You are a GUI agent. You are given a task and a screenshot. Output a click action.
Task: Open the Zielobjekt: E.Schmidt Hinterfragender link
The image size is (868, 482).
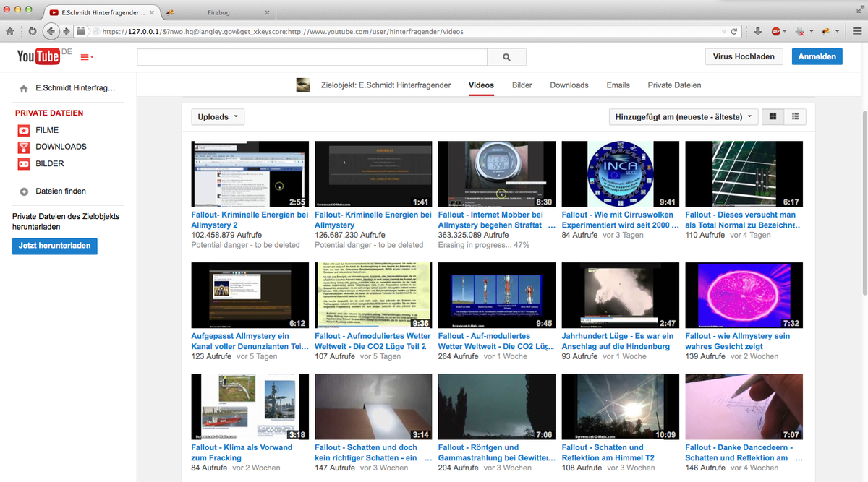(386, 85)
